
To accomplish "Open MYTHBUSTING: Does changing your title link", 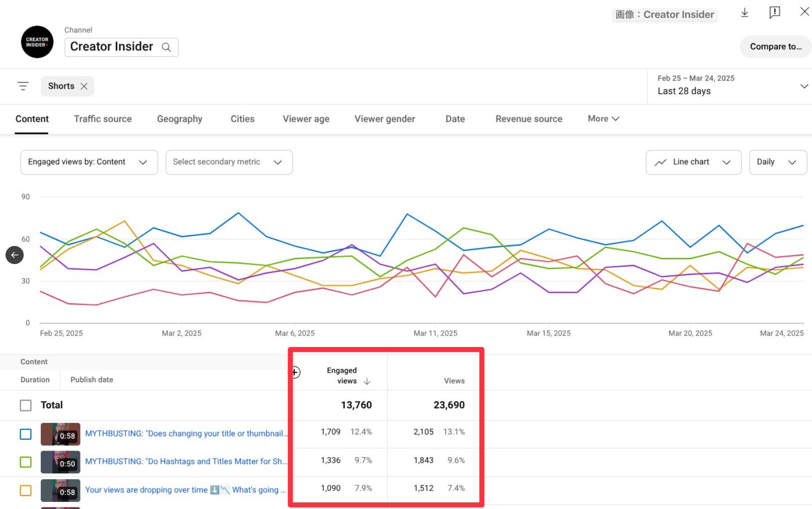I will (x=186, y=434).
